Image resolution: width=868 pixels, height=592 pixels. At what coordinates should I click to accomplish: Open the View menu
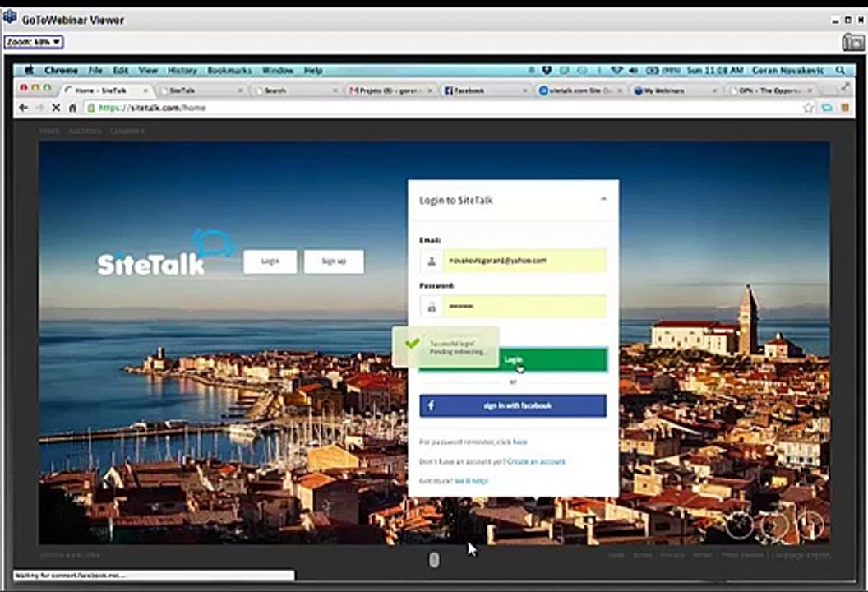pos(148,71)
